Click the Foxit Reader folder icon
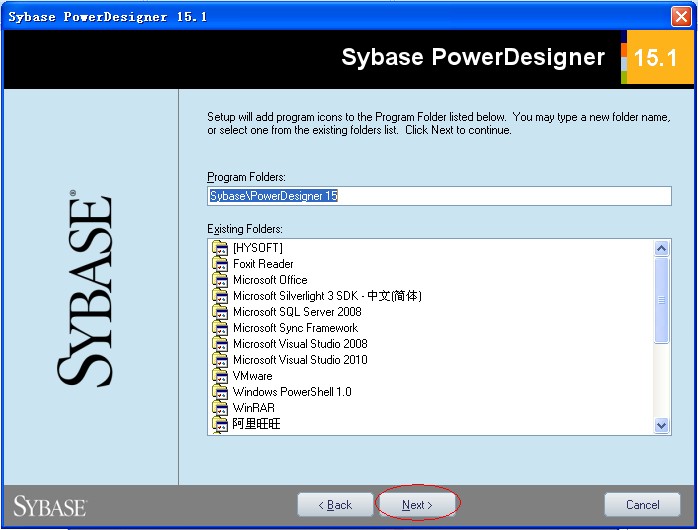Image resolution: width=698 pixels, height=530 pixels. (x=221, y=264)
